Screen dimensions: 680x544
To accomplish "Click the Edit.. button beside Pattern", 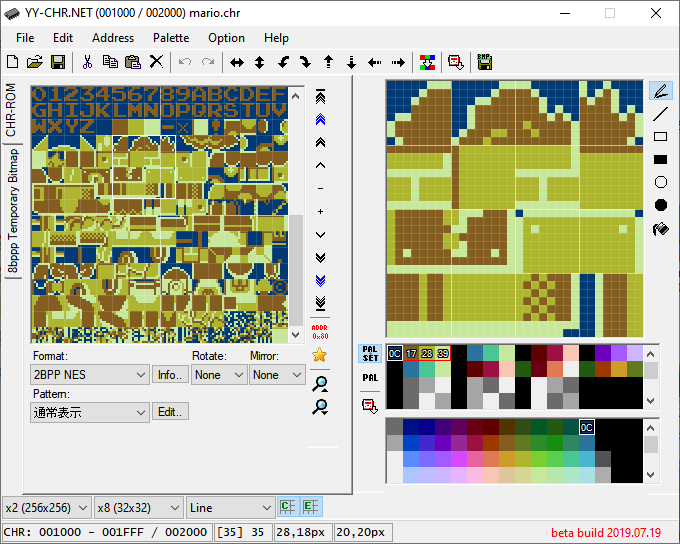I will pos(171,411).
